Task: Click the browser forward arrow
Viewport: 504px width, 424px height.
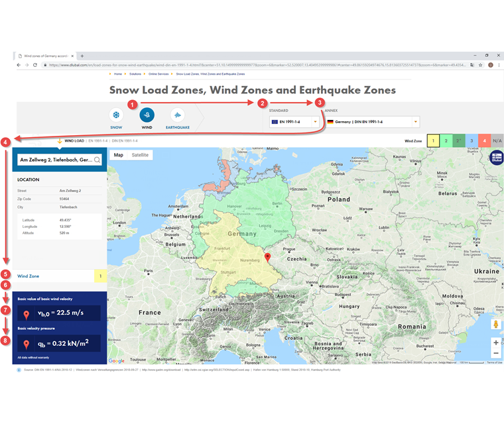Action: tap(27, 65)
